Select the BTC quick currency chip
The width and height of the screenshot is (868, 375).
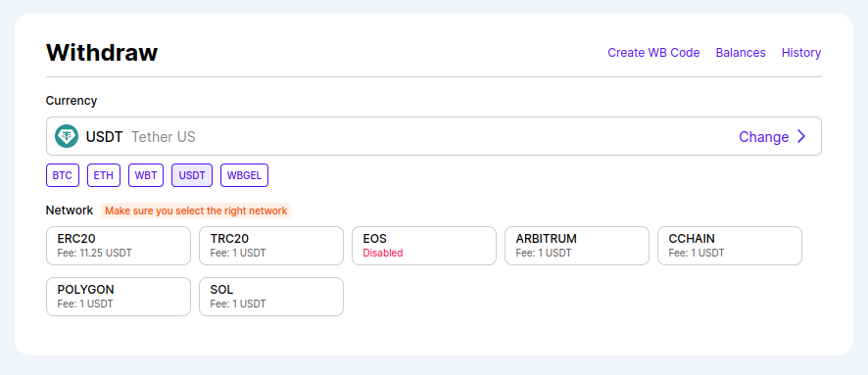(63, 175)
